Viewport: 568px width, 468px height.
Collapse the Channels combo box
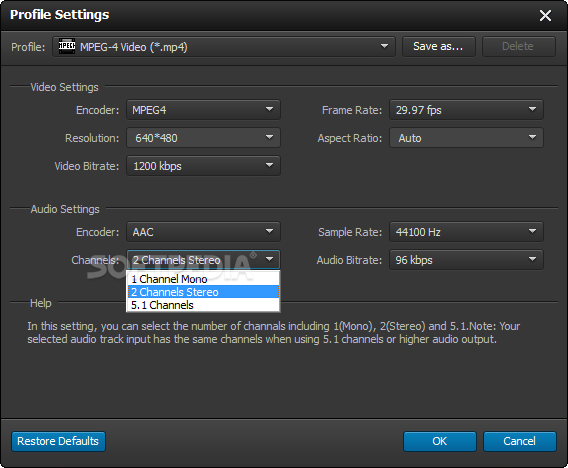[203, 260]
